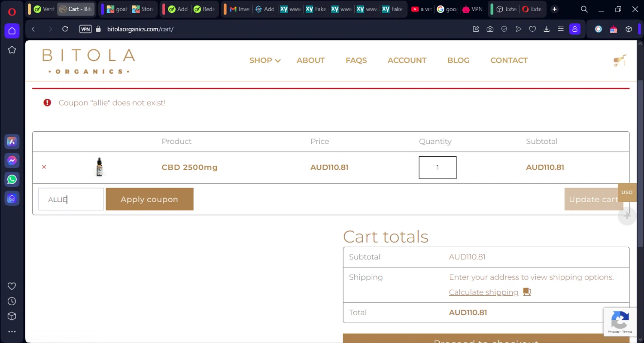Open bookmarks star in the sidebar
Viewport: 644px width, 343px height.
point(12,50)
